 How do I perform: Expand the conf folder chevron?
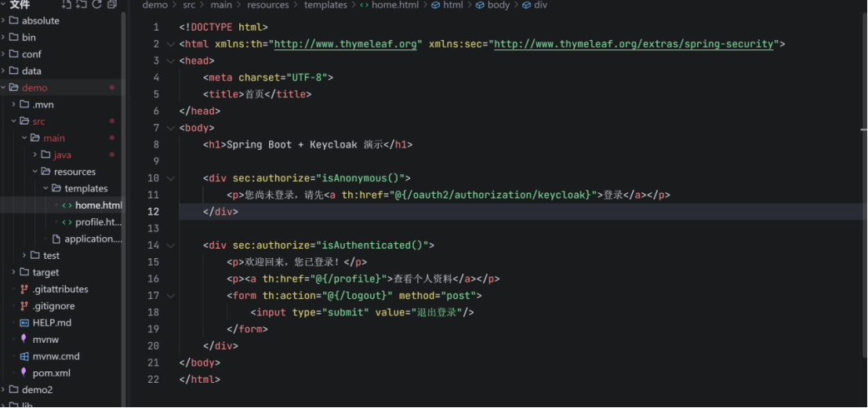(3, 54)
